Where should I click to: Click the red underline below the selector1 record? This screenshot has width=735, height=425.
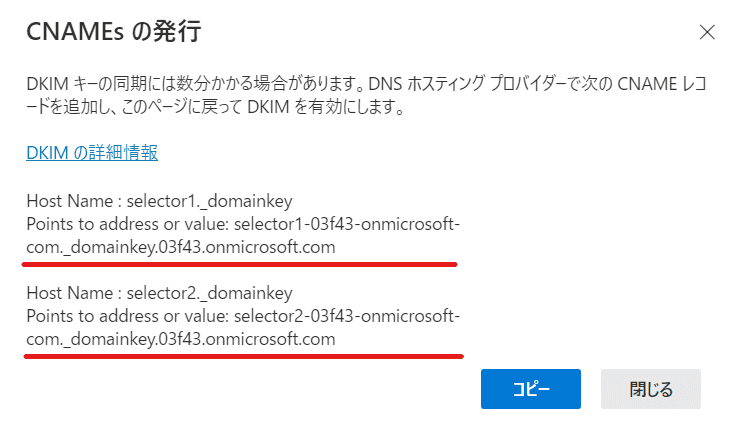click(240, 265)
